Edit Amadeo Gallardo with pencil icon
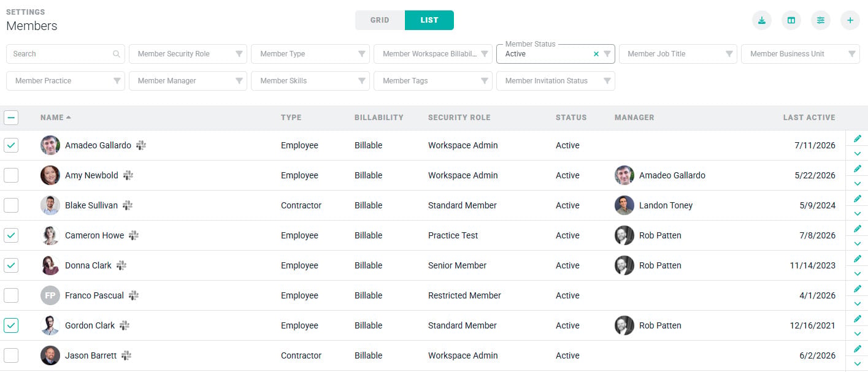This screenshot has height=372, width=868. pos(858,138)
